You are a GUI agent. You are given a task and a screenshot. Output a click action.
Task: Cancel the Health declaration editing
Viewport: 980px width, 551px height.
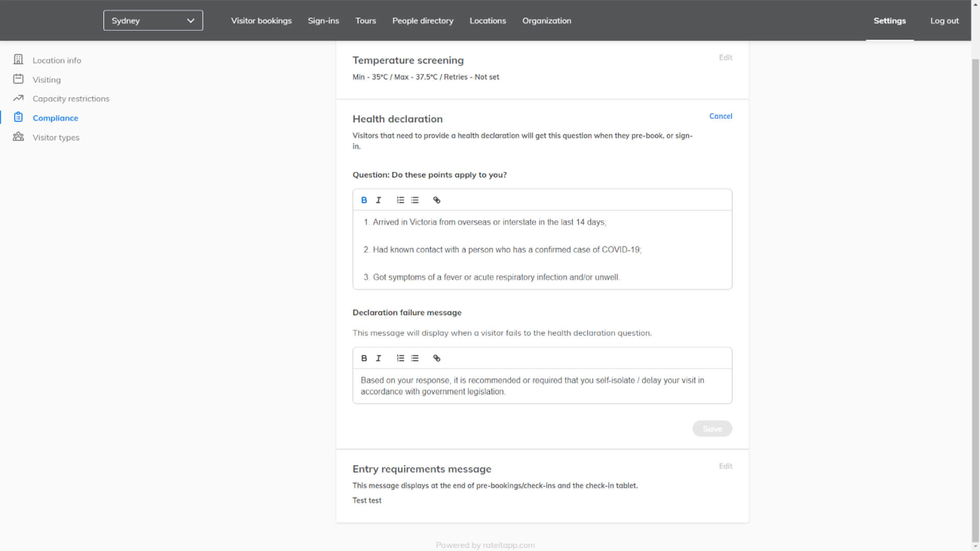(x=720, y=116)
